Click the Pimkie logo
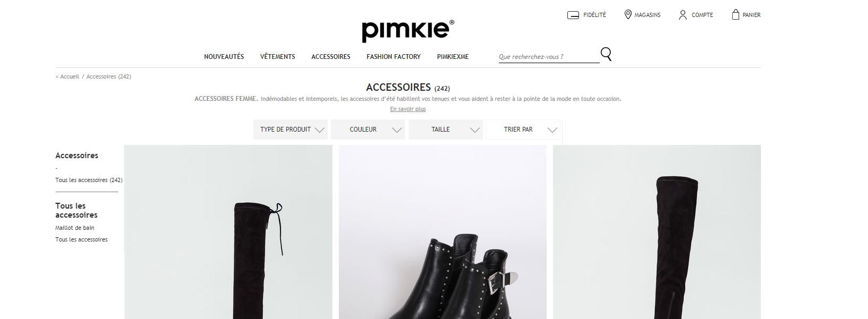Viewport: 868px width, 319px height. pos(408,31)
